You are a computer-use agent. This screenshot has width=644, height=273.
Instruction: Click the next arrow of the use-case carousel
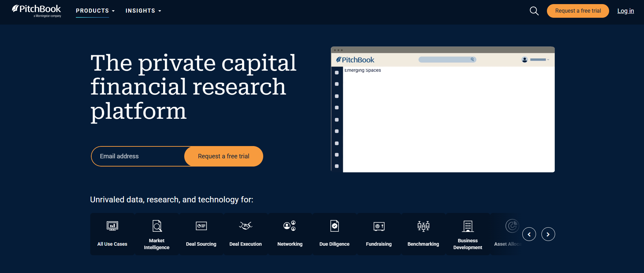click(x=548, y=234)
